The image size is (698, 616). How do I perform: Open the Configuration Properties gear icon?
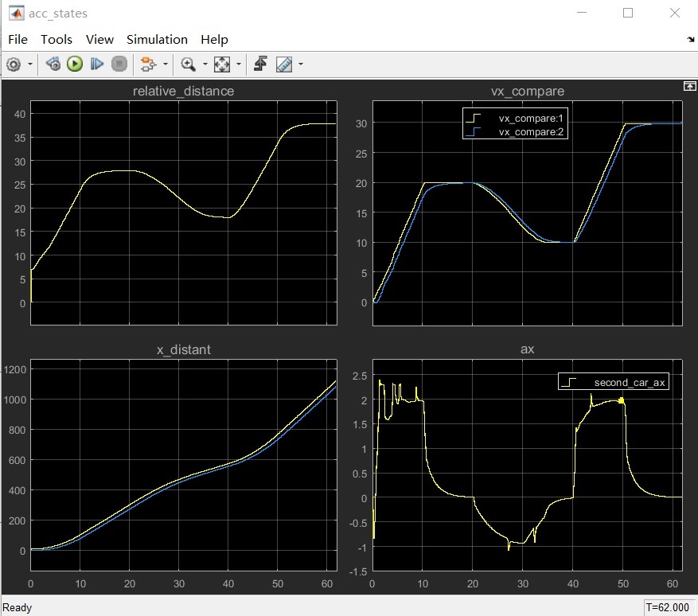[14, 64]
